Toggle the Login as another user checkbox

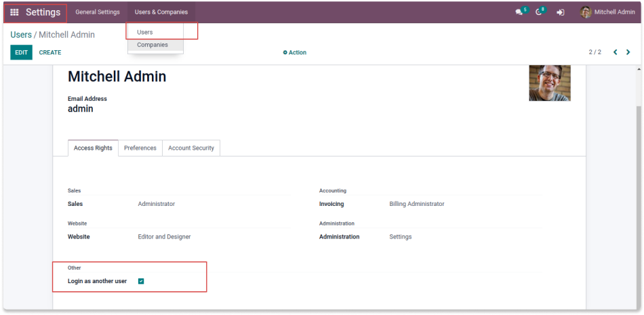tap(141, 281)
